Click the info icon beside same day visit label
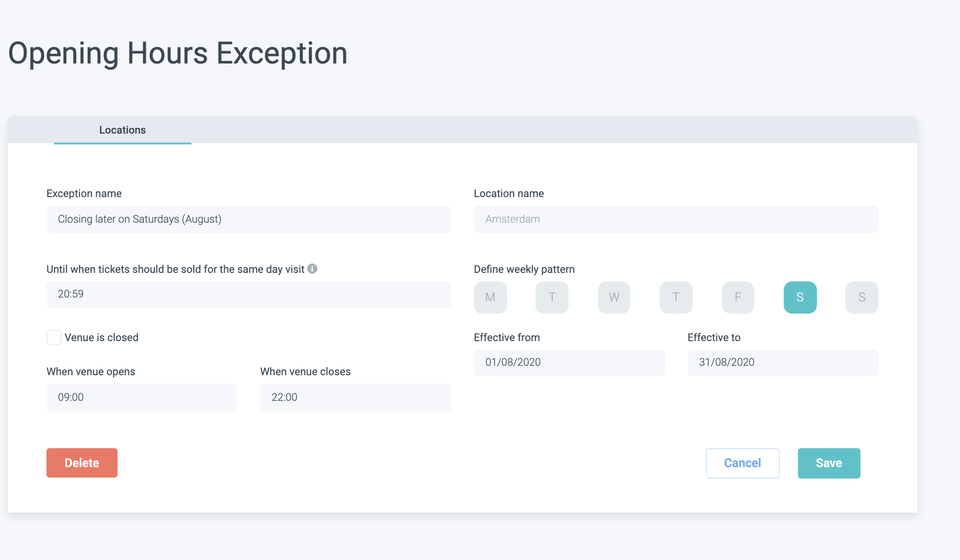The image size is (960, 560). 312,269
